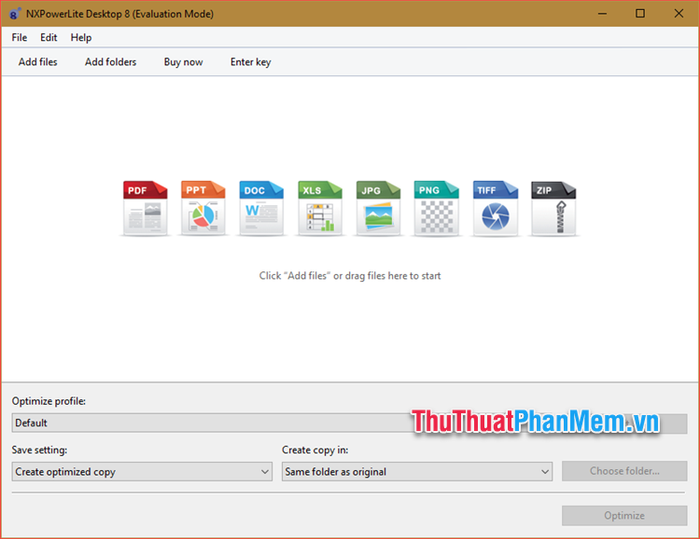
Task: Open the Edit menu
Action: click(49, 37)
